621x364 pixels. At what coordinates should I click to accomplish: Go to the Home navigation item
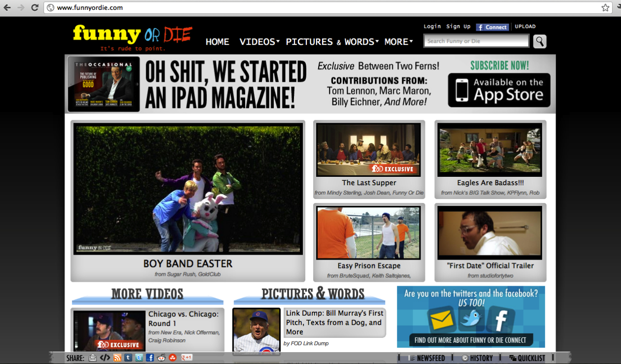click(x=218, y=42)
